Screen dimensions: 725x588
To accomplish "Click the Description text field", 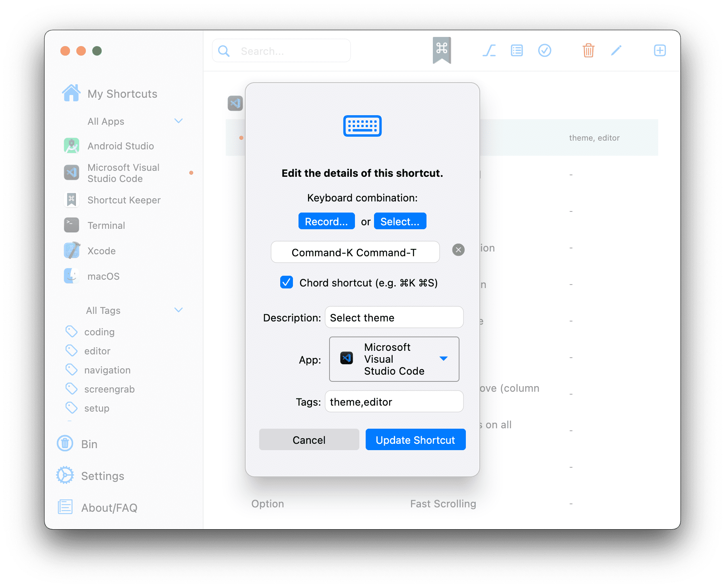I will (394, 317).
